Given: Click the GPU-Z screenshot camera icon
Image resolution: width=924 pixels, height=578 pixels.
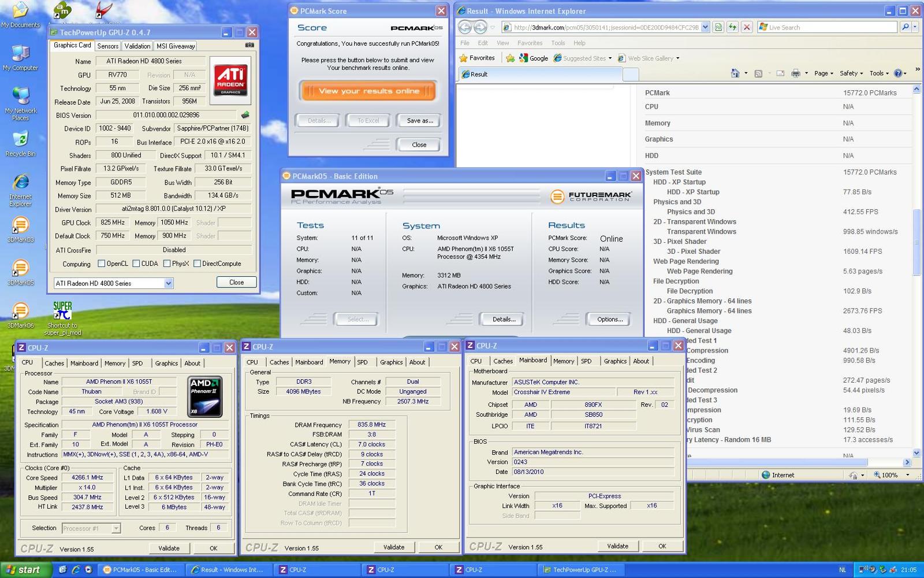Looking at the screenshot, I should (x=249, y=45).
